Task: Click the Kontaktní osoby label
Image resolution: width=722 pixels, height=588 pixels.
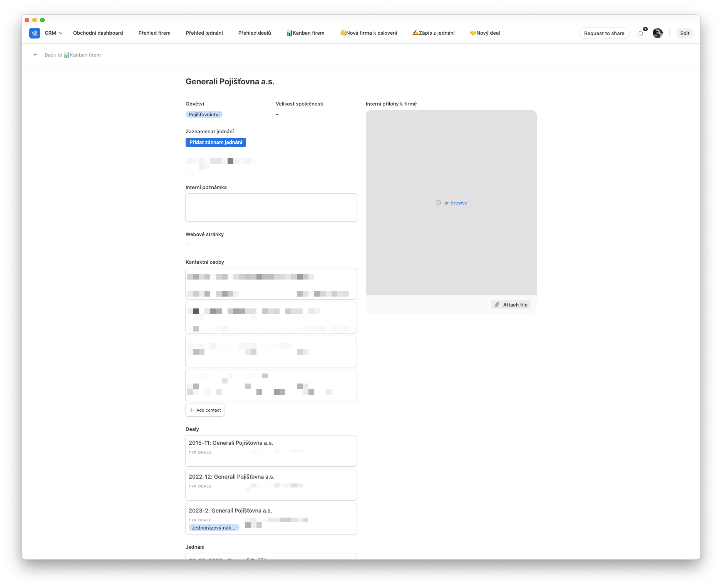Action: click(x=205, y=262)
